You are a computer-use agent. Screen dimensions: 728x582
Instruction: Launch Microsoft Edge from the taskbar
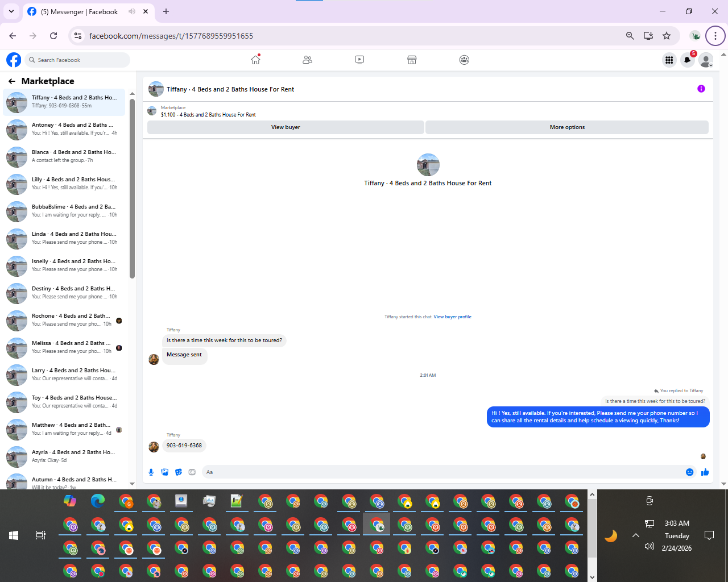coord(98,501)
